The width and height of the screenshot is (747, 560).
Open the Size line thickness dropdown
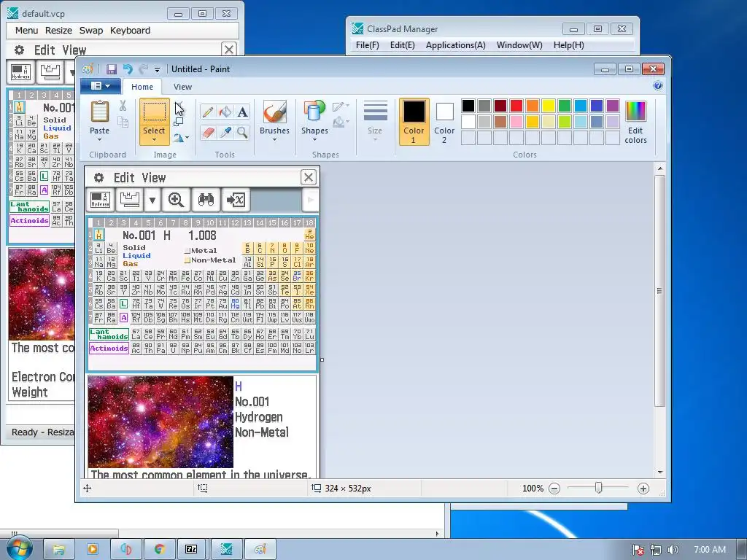pos(375,121)
